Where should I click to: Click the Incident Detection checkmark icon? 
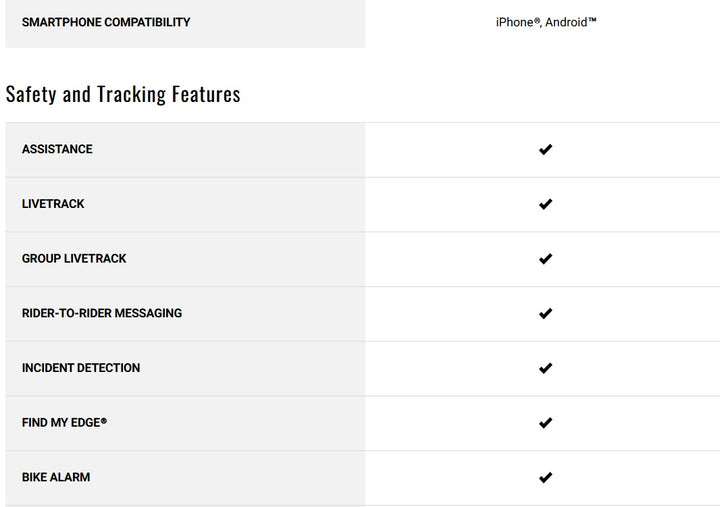coord(545,368)
